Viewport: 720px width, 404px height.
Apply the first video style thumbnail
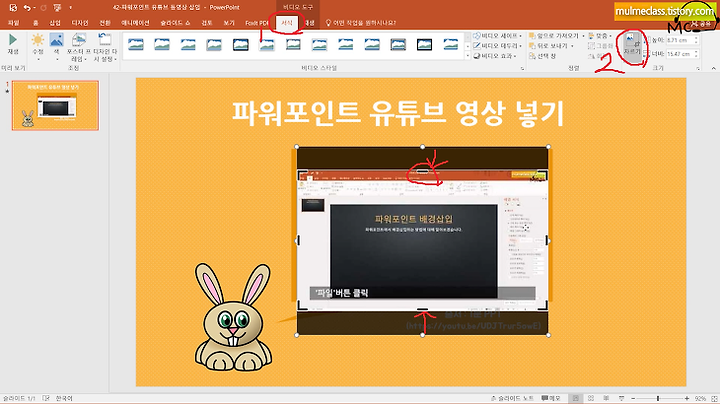tap(136, 44)
